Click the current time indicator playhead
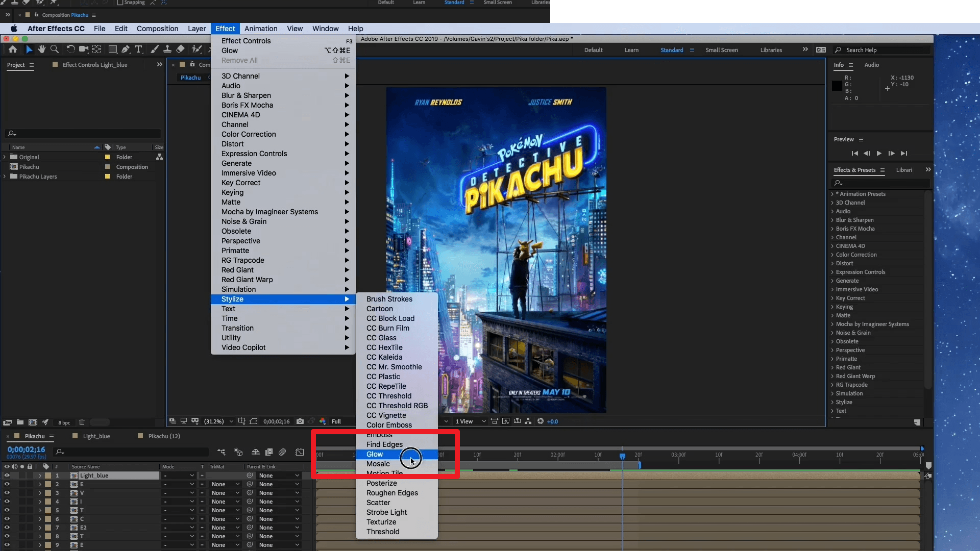 pyautogui.click(x=622, y=456)
